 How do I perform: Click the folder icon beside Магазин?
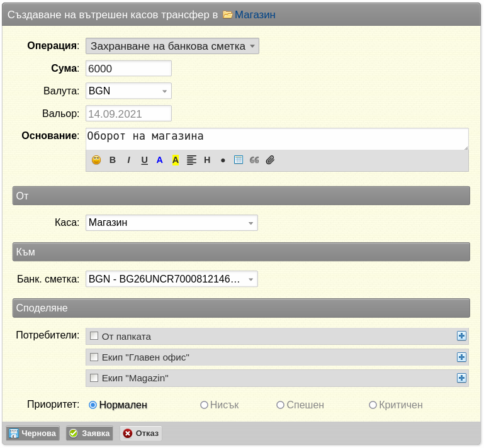[227, 14]
